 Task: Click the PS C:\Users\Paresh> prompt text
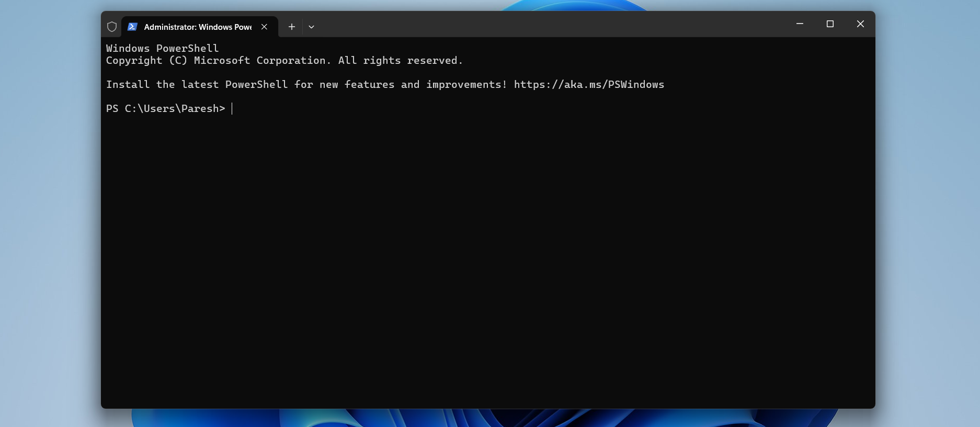[165, 108]
